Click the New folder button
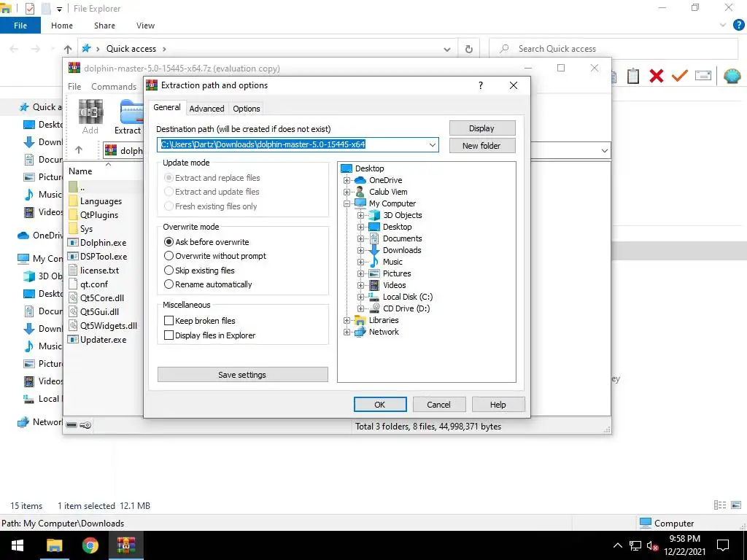This screenshot has width=747, height=560. [x=482, y=146]
